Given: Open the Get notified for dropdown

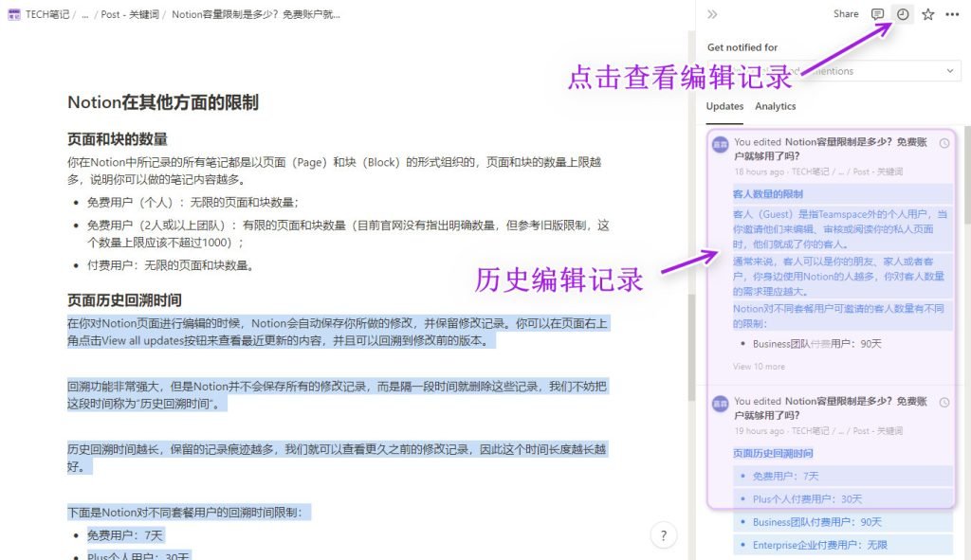Looking at the screenshot, I should click(834, 70).
